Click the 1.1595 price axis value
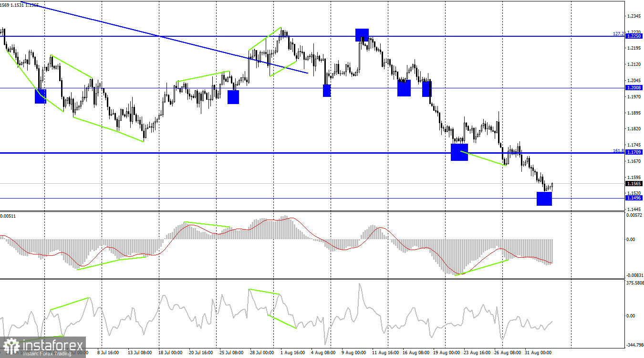Image resolution: width=644 pixels, height=358 pixels. point(634,178)
